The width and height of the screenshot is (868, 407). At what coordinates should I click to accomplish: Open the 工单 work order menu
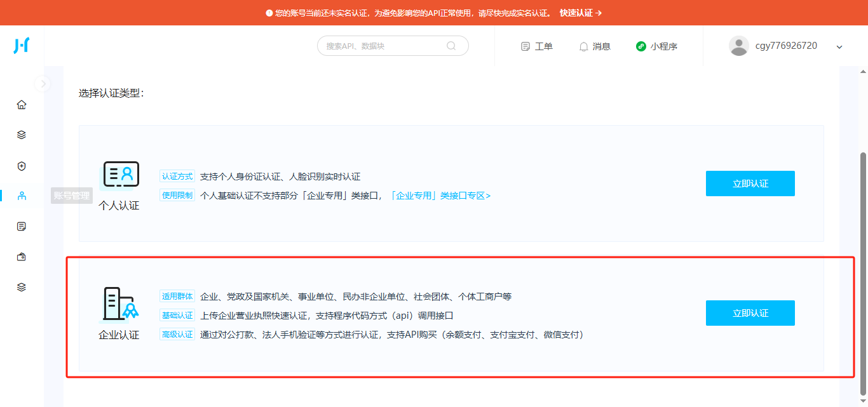tap(536, 46)
